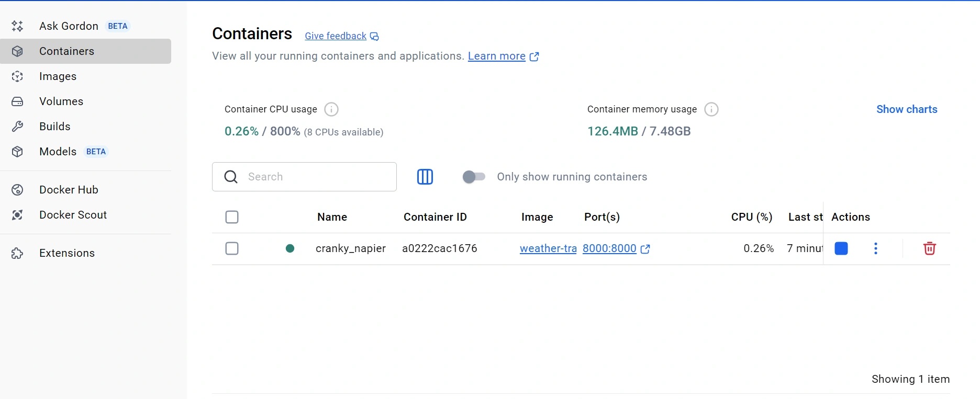Click Give feedback link
The height and width of the screenshot is (399, 980).
coord(336,36)
